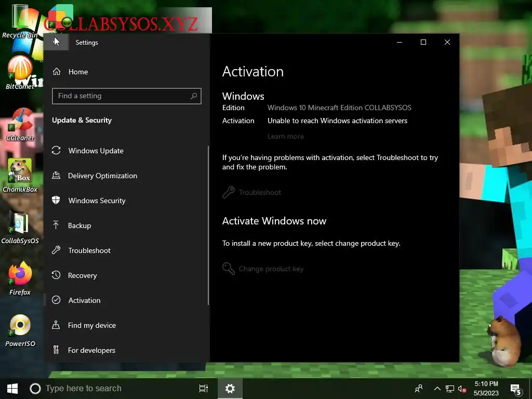Click the Find a setting search box

coord(127,96)
